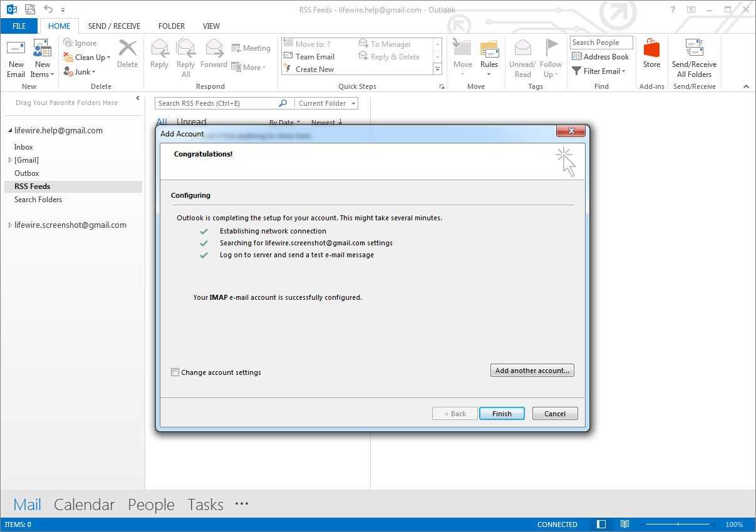The width and height of the screenshot is (756, 532).
Task: Click the Move to: ? quick step
Action: tap(307, 44)
